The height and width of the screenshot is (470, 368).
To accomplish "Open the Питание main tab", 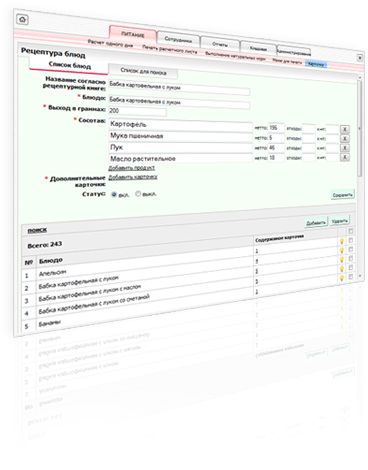I will pyautogui.click(x=133, y=34).
